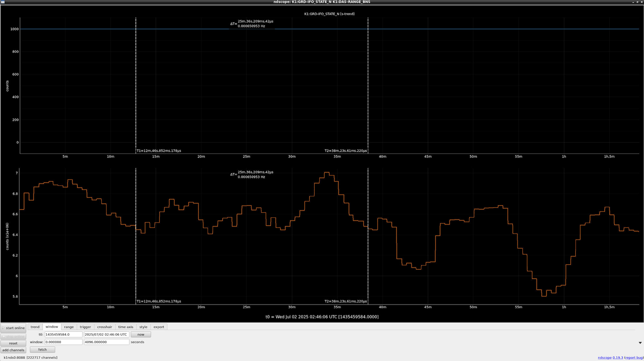Viewport: 644px width, 361px height.
Task: Click the disabled stop online button
Action: (x=13, y=336)
